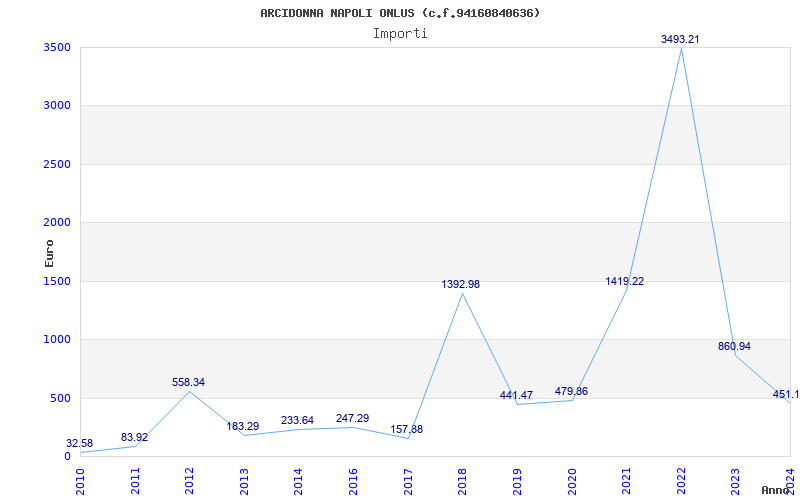Click the Euro y-axis label
Viewport: 800px width, 500px height.
click(49, 253)
